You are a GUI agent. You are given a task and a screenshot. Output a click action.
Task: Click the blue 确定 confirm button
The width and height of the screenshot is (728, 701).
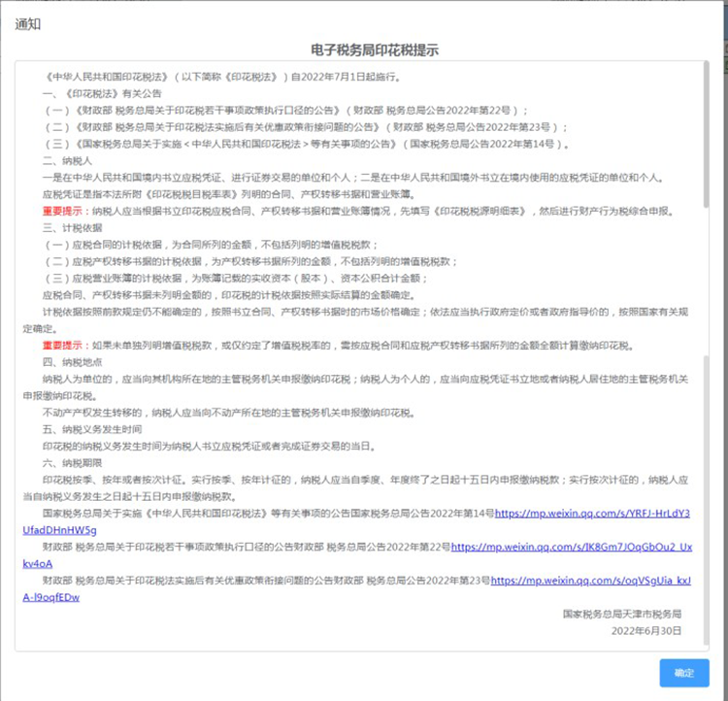coord(684,672)
